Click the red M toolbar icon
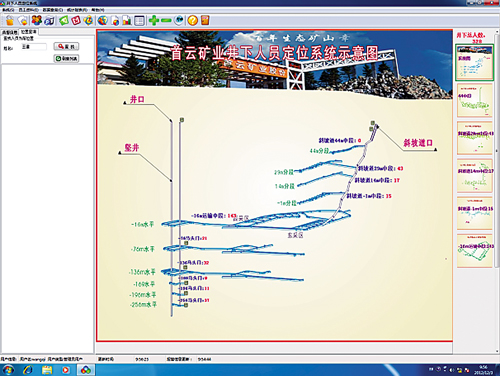This screenshot has width=500, height=376. pos(76,21)
